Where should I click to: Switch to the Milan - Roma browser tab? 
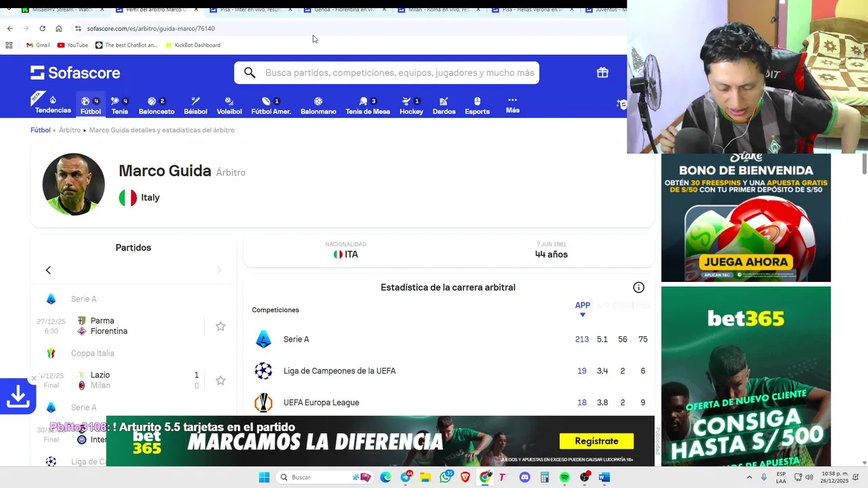click(439, 9)
